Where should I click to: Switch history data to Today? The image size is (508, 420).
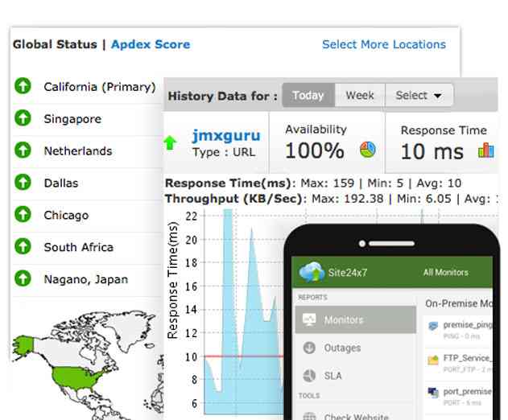click(308, 95)
